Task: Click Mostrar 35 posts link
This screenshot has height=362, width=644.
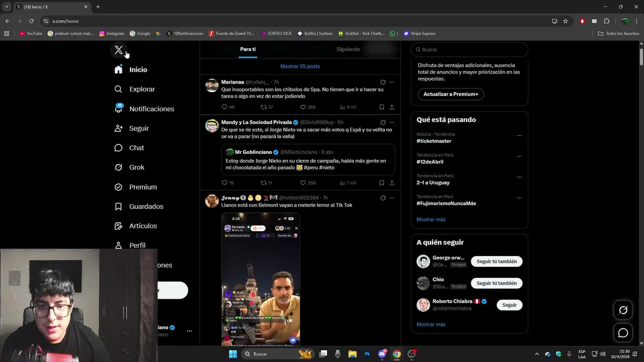Action: coord(300,66)
